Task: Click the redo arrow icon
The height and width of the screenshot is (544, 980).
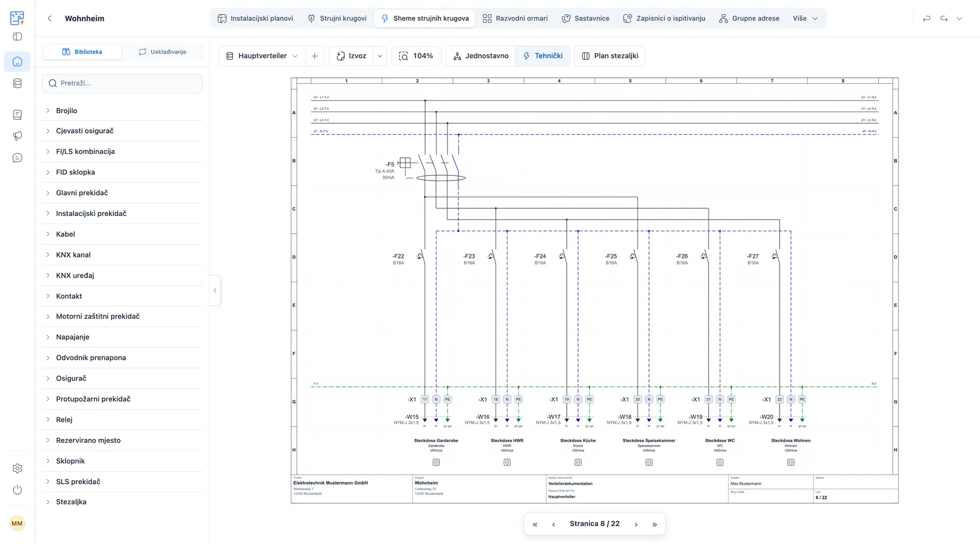Action: pyautogui.click(x=944, y=18)
